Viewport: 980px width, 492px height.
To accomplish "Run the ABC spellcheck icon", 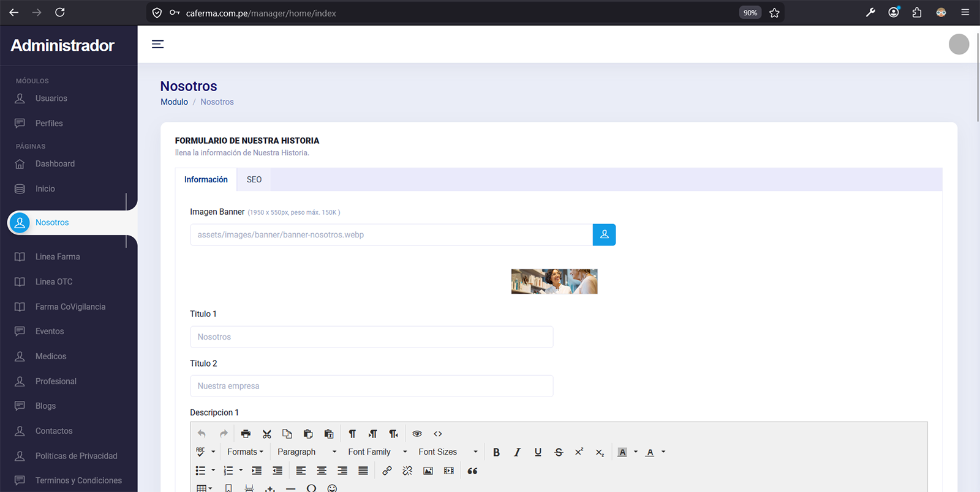I will [200, 452].
